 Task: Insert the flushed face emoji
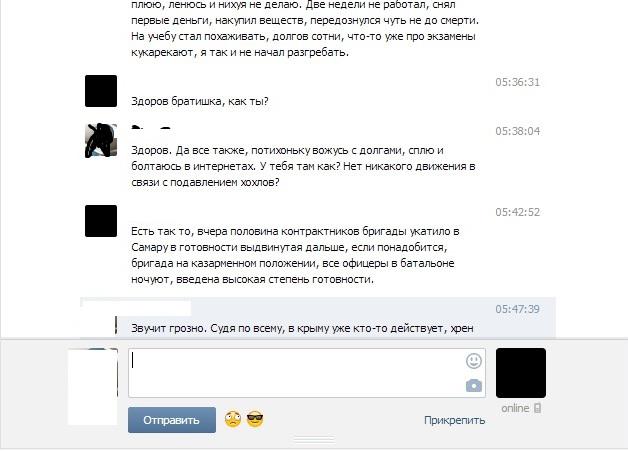pyautogui.click(x=233, y=419)
